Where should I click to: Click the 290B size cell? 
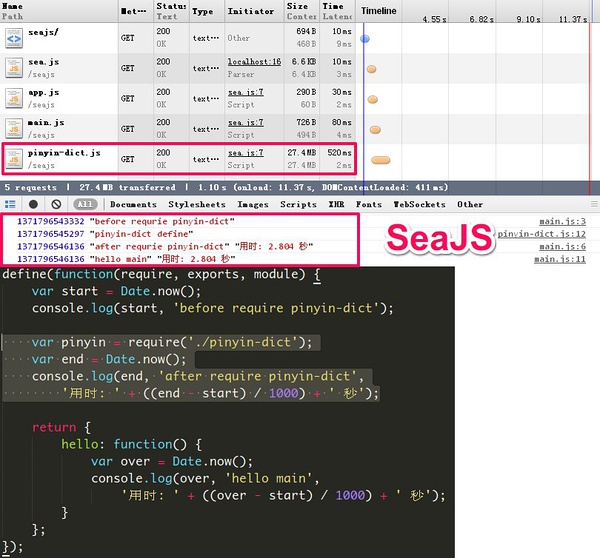pyautogui.click(x=306, y=92)
